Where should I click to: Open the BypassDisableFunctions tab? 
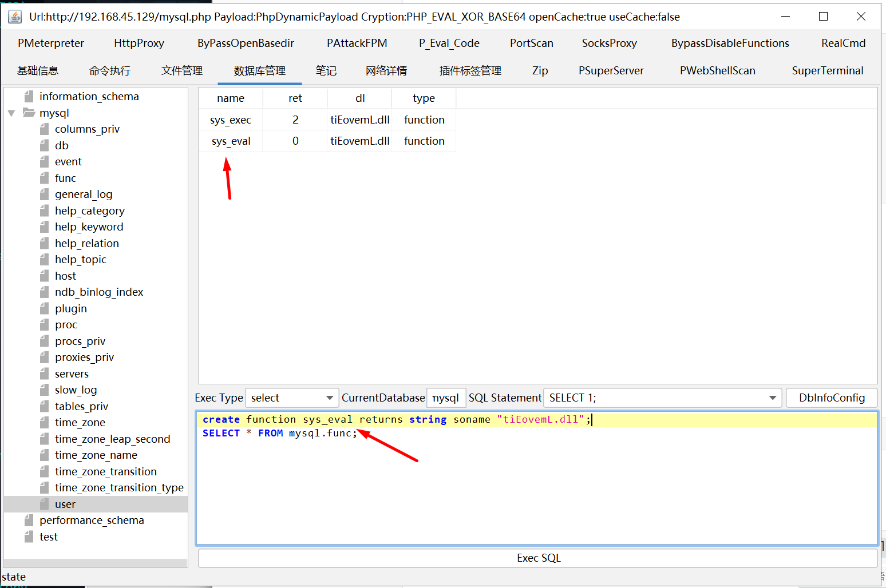click(x=730, y=43)
